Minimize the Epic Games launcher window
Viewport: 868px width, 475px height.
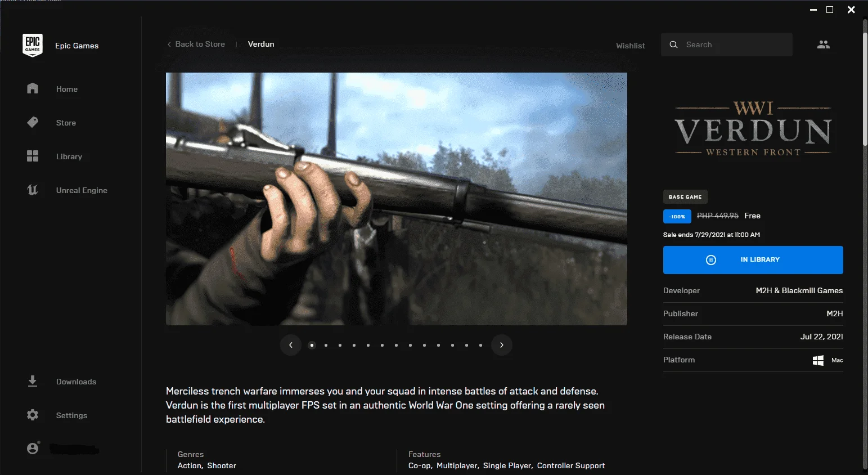(x=813, y=10)
